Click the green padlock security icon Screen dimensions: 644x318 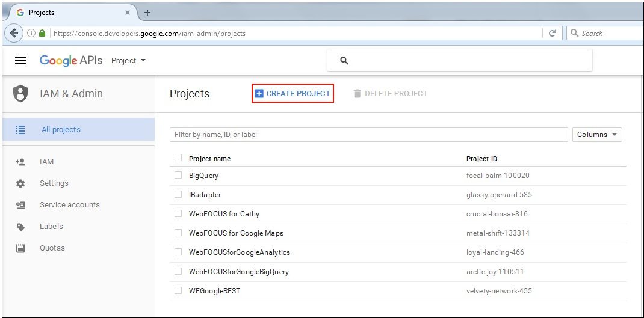pos(42,33)
